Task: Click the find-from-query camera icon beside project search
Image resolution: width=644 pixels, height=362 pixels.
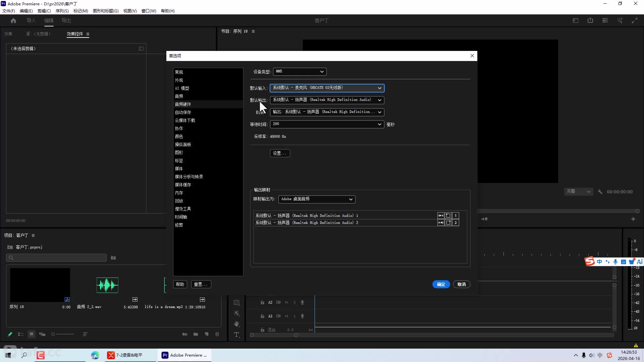Action: [113, 258]
